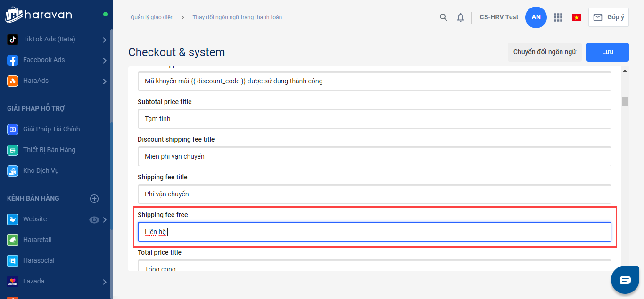Click the Vietnam flag language icon

pyautogui.click(x=576, y=17)
